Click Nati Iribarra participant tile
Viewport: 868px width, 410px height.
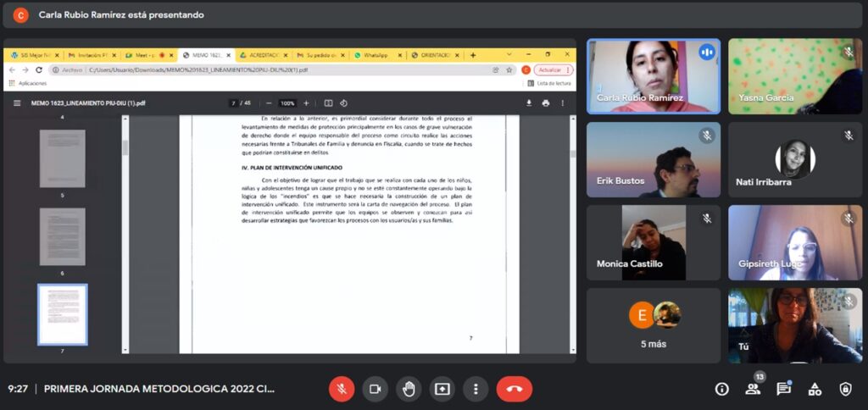click(x=794, y=159)
